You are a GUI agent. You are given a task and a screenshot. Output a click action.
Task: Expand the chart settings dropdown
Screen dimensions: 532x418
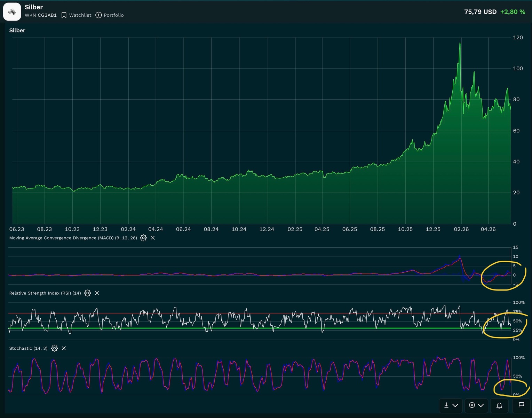(476, 405)
